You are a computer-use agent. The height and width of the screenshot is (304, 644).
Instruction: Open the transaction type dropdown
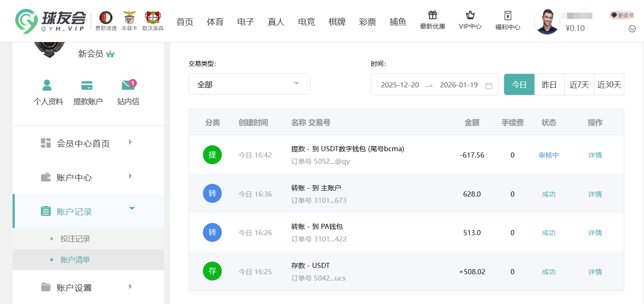249,84
